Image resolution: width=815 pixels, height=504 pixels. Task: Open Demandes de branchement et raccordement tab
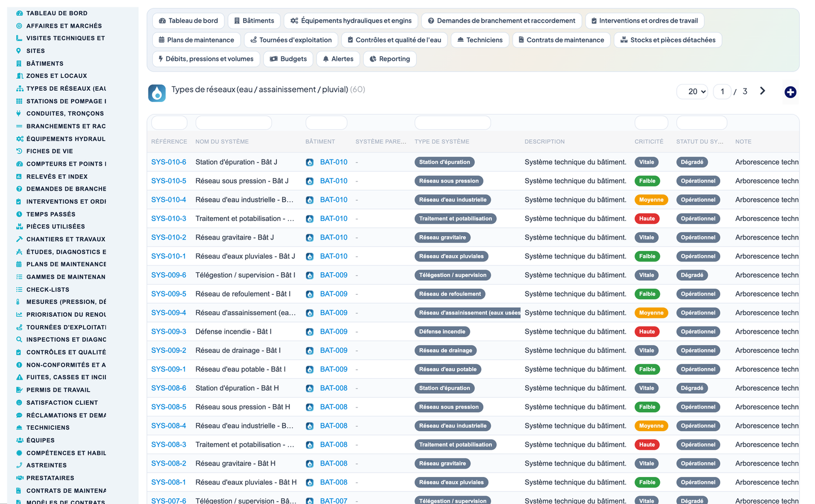click(501, 21)
